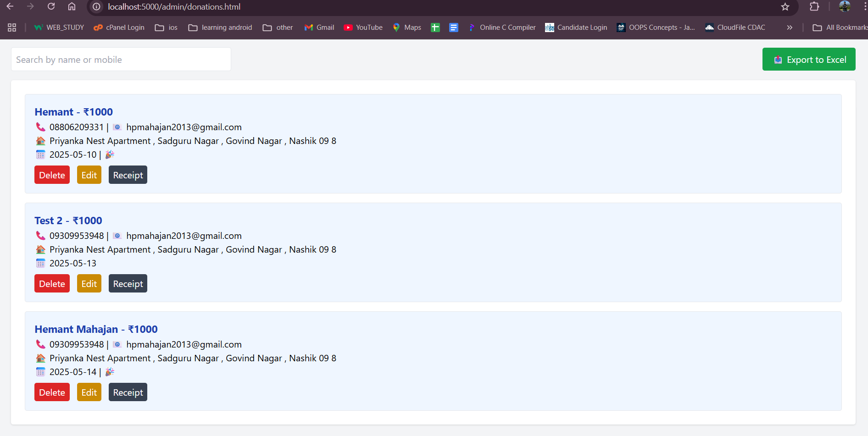Open the browser extensions puzzle icon
This screenshot has width=868, height=436.
pos(814,7)
